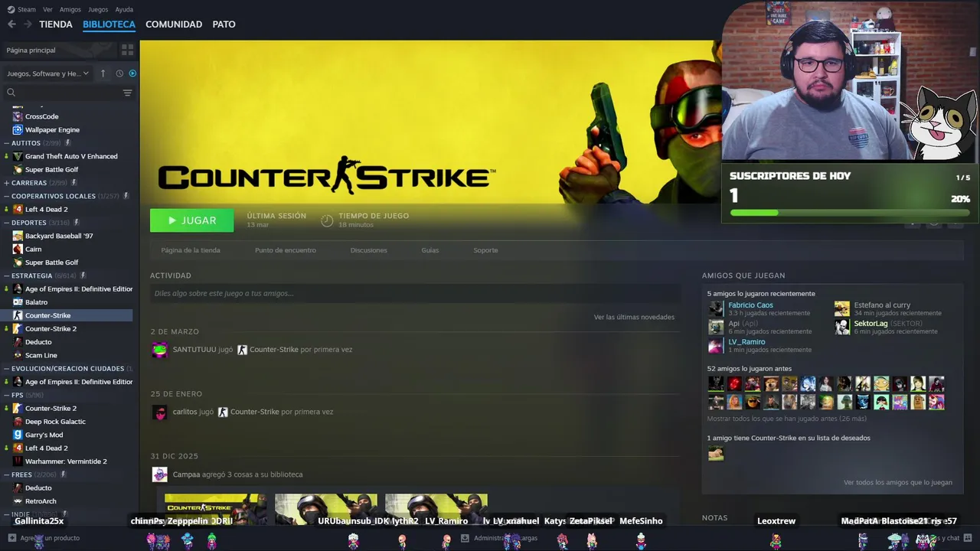
Task: Collapse EVOLUCION/CREACION CIUDADES category
Action: coord(5,368)
